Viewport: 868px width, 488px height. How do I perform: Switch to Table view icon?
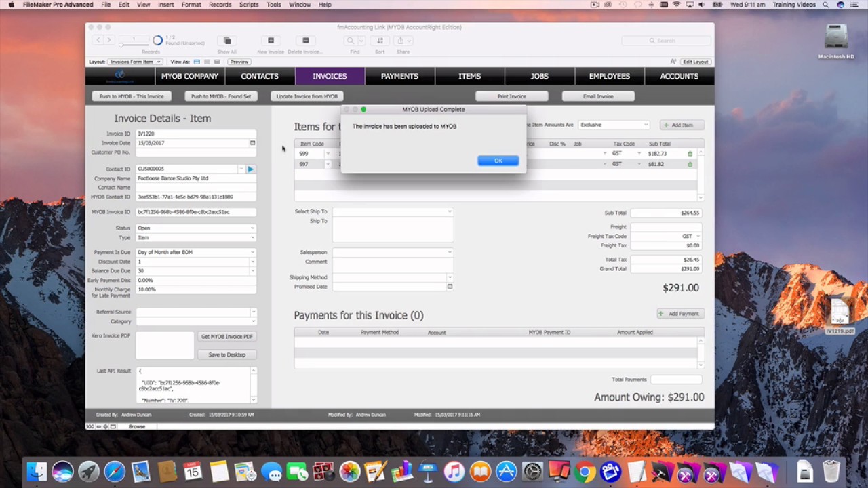coord(218,62)
